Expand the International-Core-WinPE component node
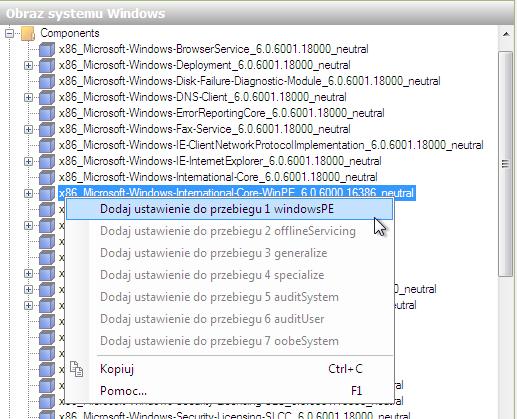The width and height of the screenshot is (517, 419). 29,193
